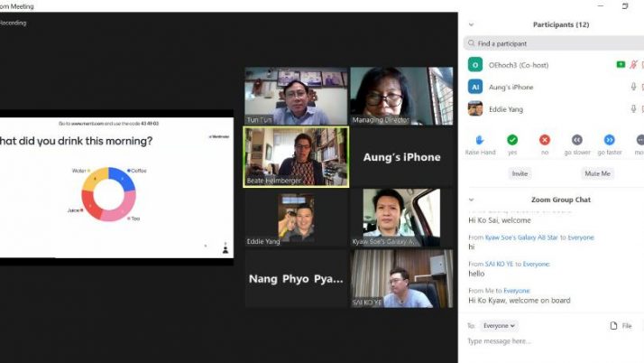Select Beate Heimberger's highlighted video tile
Image resolution: width=644 pixels, height=363 pixels.
coord(296,157)
